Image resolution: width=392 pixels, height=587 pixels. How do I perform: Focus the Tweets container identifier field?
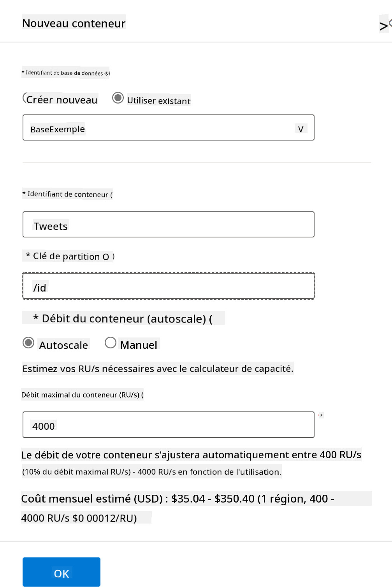point(169,225)
